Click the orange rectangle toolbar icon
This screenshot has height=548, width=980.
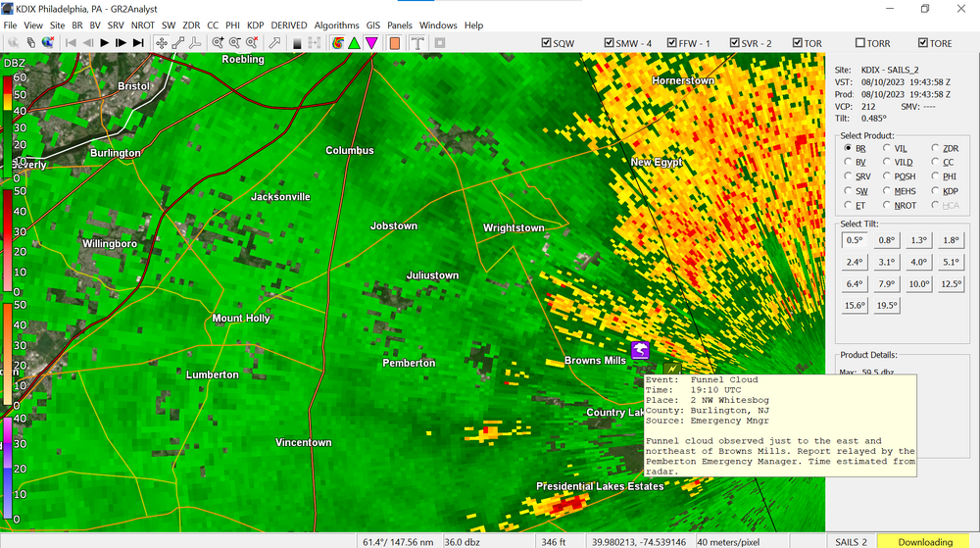pos(395,43)
